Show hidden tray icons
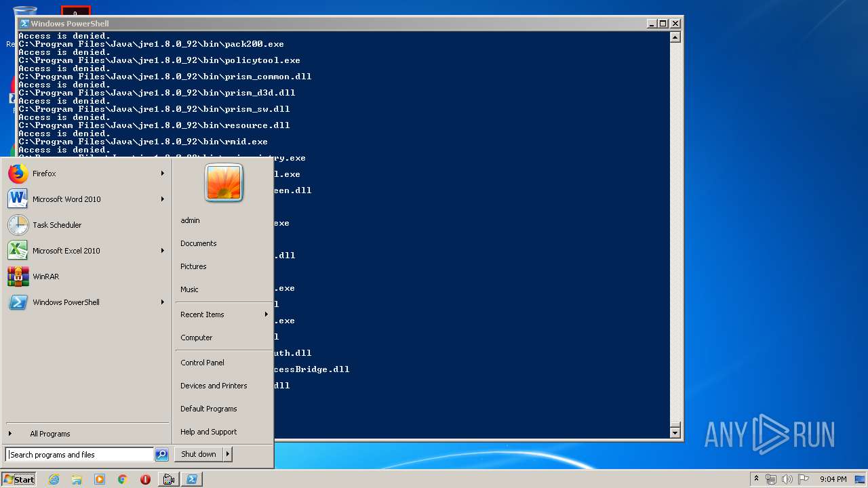Image resolution: width=868 pixels, height=488 pixels. click(x=756, y=479)
